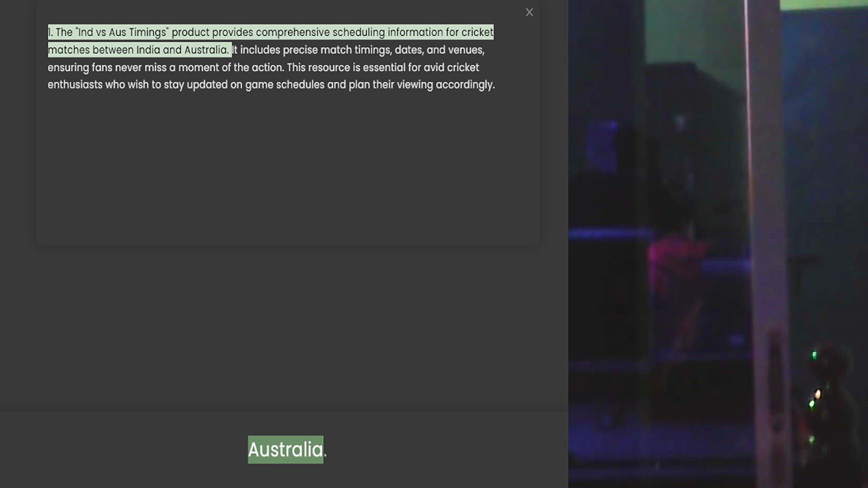The height and width of the screenshot is (488, 868).
Task: Click the quoted title "Ind vs Aus Timings"
Action: pyautogui.click(x=122, y=33)
